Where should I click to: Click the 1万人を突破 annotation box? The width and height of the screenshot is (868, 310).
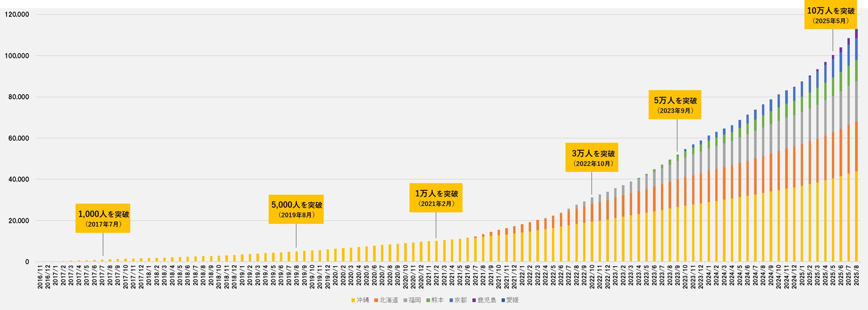(436, 198)
